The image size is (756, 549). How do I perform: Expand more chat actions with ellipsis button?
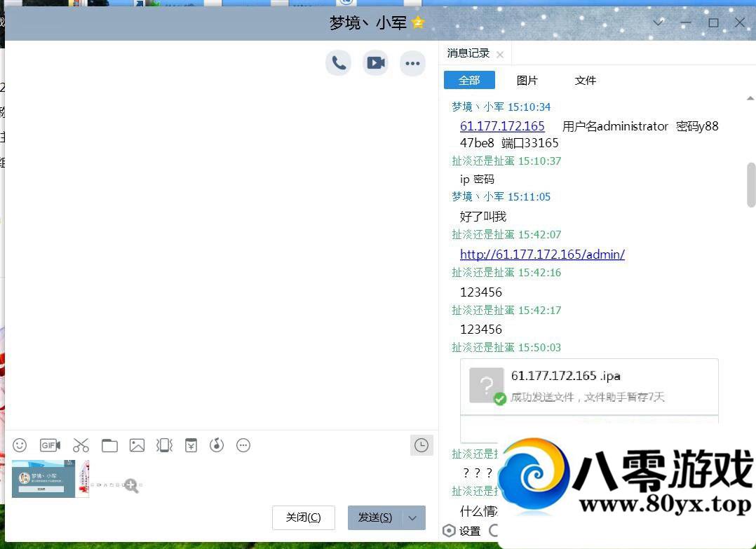click(x=412, y=62)
